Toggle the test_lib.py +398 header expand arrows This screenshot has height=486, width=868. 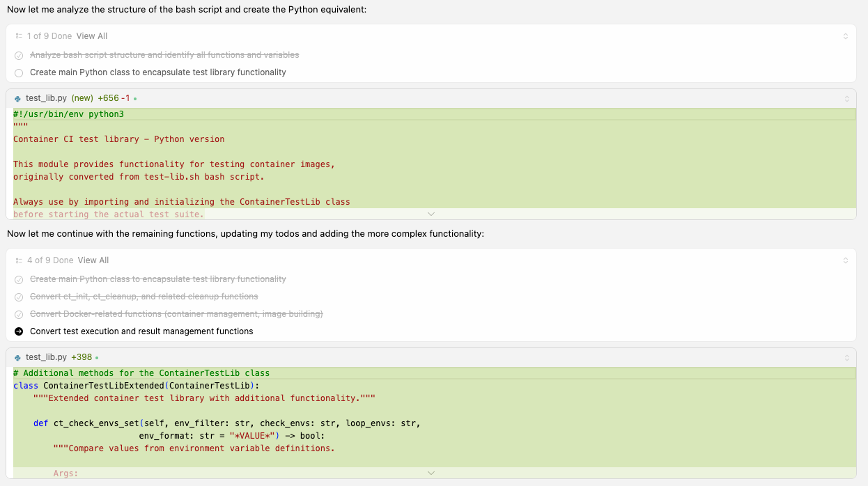pos(846,357)
